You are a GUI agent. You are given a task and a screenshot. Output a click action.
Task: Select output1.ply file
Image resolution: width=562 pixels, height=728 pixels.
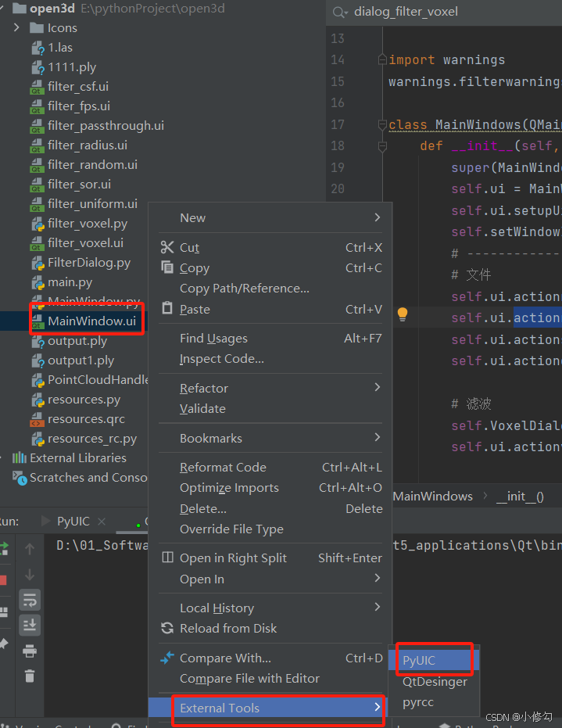[x=73, y=360]
